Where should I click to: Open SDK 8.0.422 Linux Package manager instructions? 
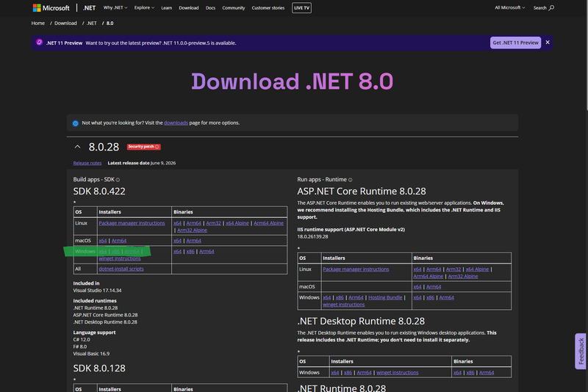132,223
